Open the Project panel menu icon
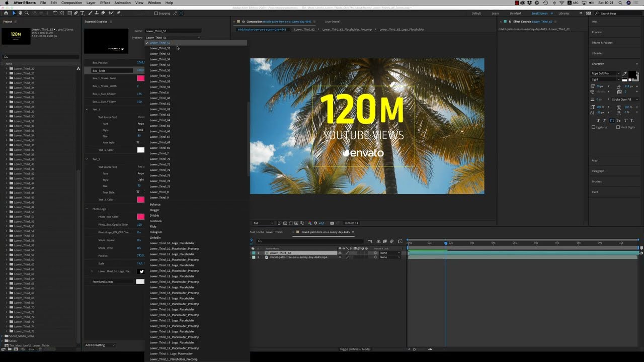 [16, 22]
